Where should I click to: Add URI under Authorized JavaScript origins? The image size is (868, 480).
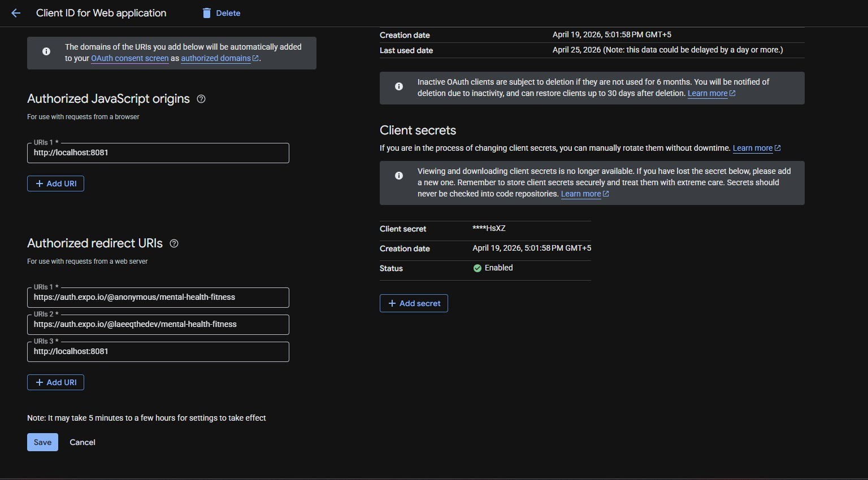(x=55, y=184)
